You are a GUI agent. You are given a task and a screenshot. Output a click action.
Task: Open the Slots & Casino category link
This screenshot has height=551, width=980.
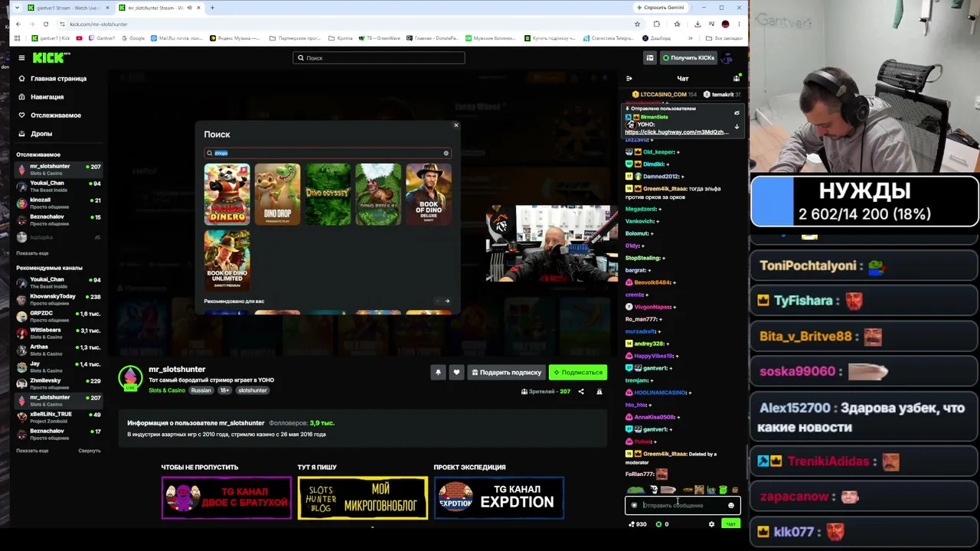tap(167, 390)
